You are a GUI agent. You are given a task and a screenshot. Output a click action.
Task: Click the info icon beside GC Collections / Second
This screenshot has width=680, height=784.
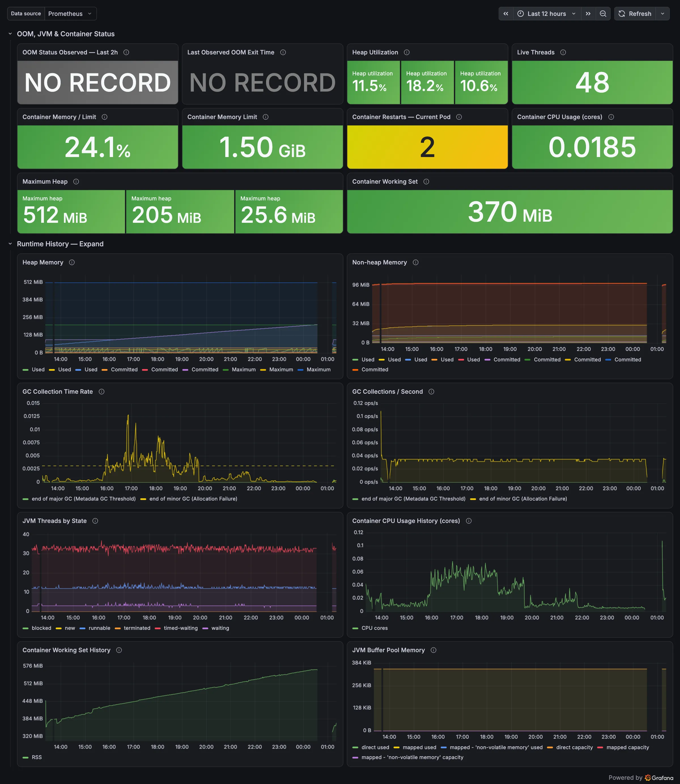[x=432, y=391]
